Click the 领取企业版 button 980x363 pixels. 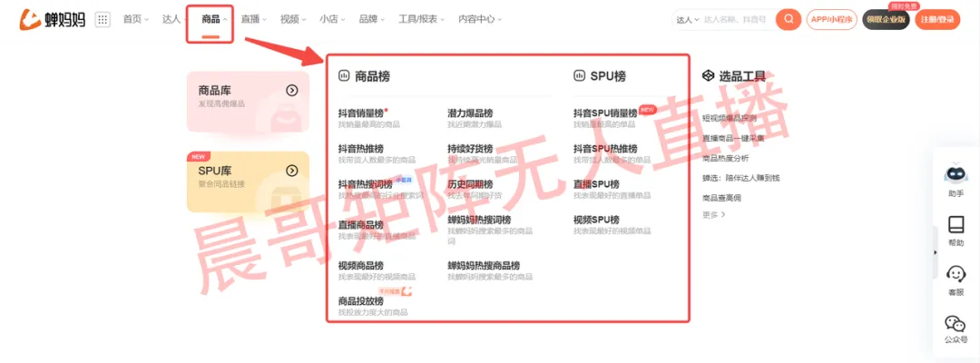click(886, 19)
